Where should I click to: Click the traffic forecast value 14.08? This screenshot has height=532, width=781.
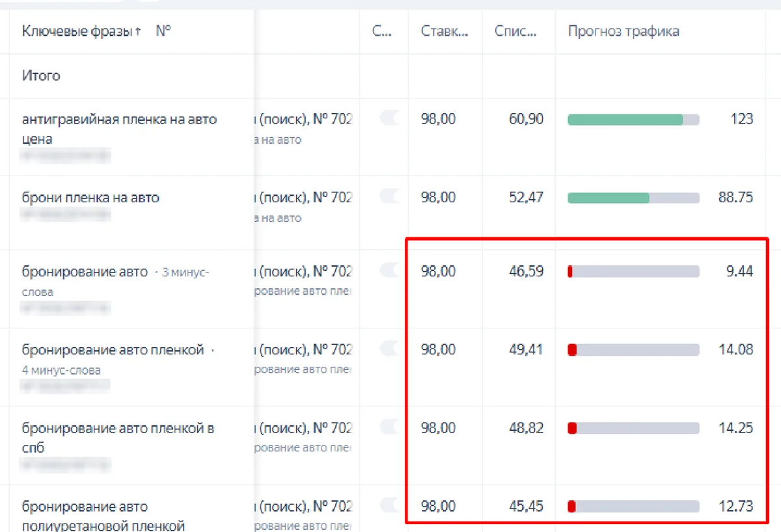pyautogui.click(x=735, y=350)
